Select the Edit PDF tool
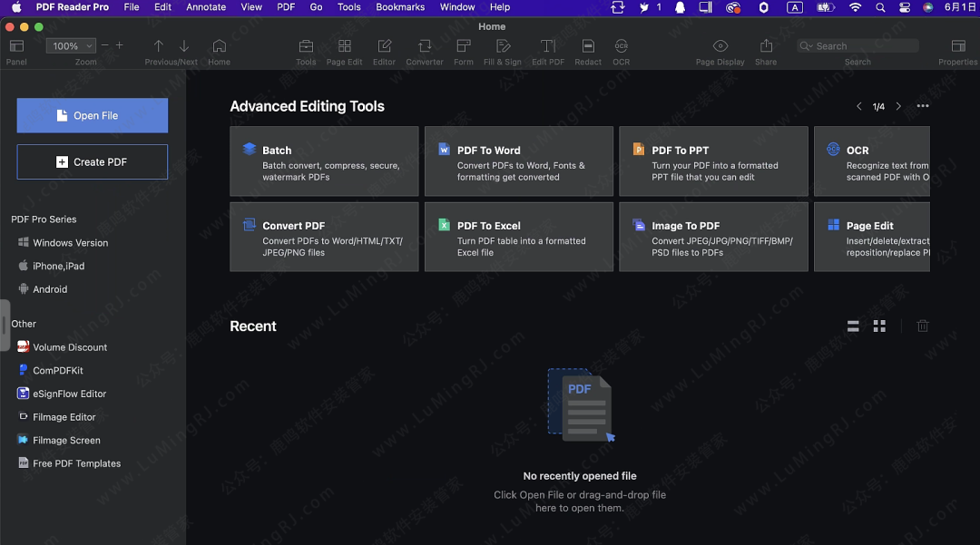 (547, 46)
